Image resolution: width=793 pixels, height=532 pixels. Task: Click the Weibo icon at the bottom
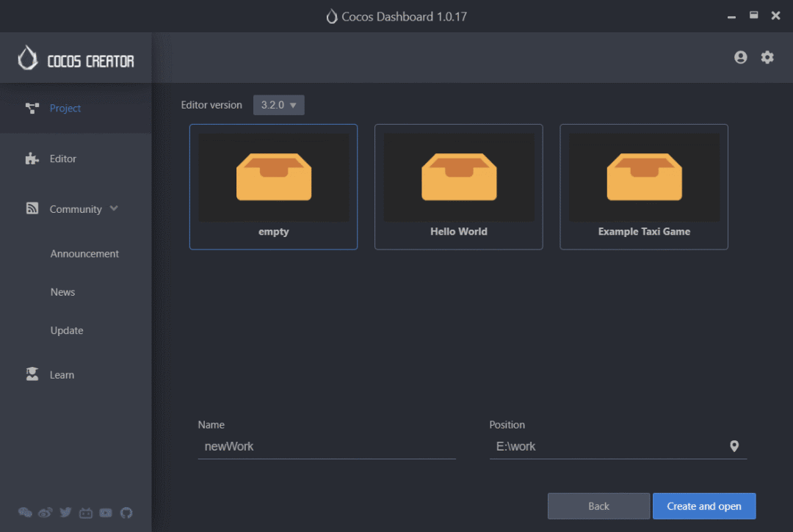click(x=45, y=512)
